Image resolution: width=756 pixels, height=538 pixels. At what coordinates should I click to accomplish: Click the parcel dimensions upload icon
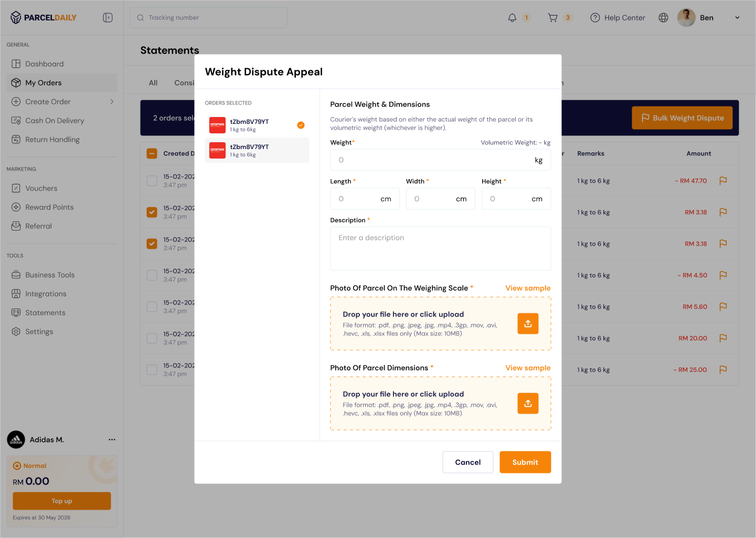tap(528, 404)
